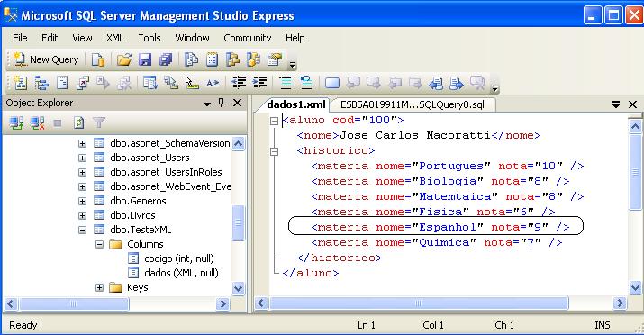Click the Create Schema icon
The width and height of the screenshot is (644, 335).
20,83
